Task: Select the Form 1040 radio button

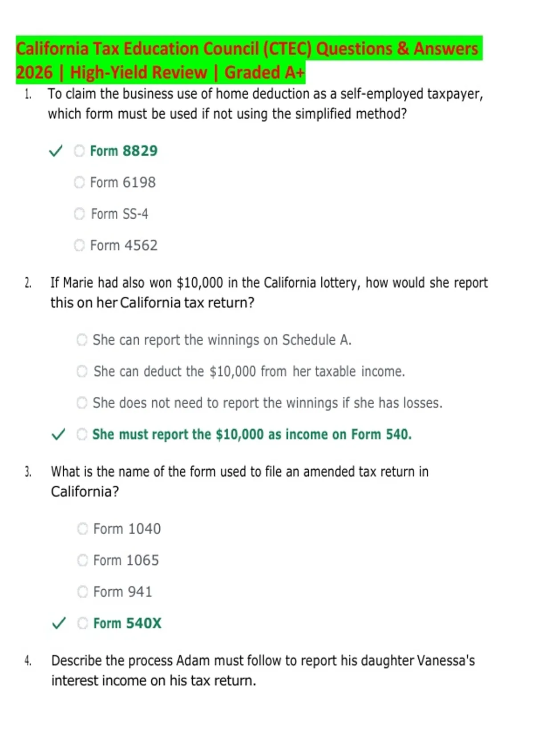Action: (83, 529)
